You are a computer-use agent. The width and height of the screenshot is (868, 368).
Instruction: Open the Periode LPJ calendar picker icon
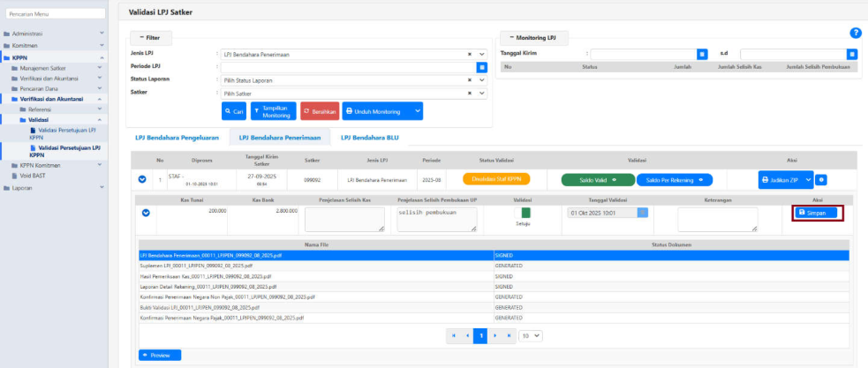pyautogui.click(x=482, y=67)
